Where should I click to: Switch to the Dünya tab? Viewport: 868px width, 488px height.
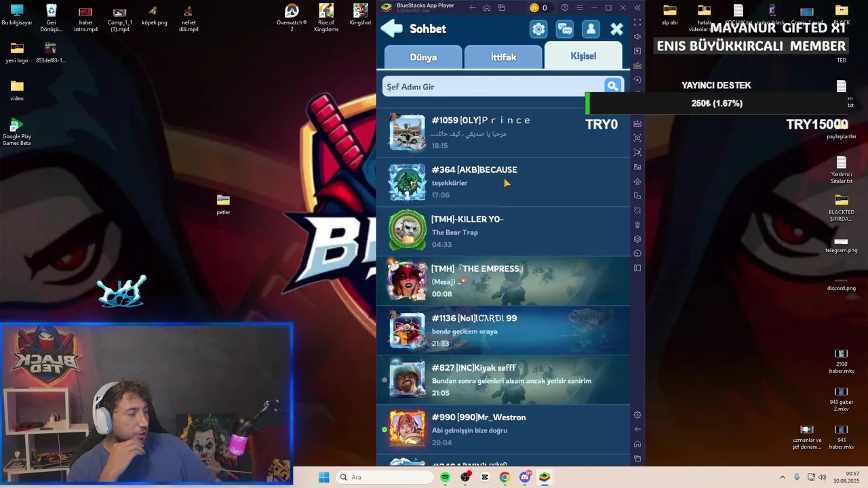point(423,58)
